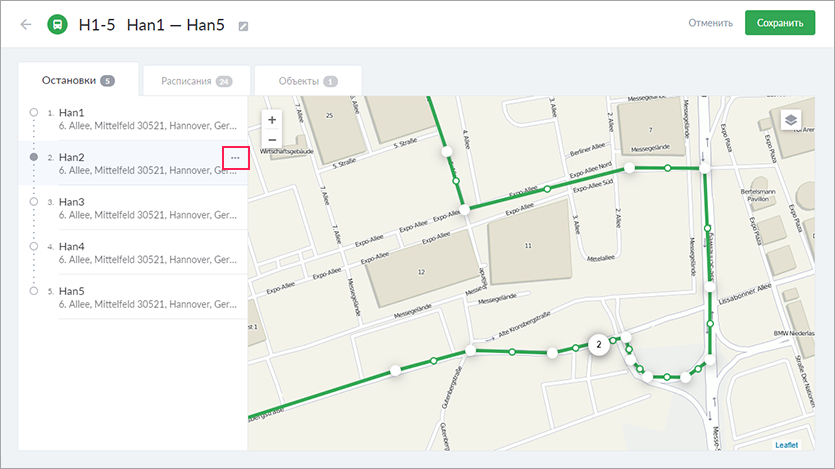Switch to the Объекты tab
The width and height of the screenshot is (835, 469).
(x=307, y=81)
